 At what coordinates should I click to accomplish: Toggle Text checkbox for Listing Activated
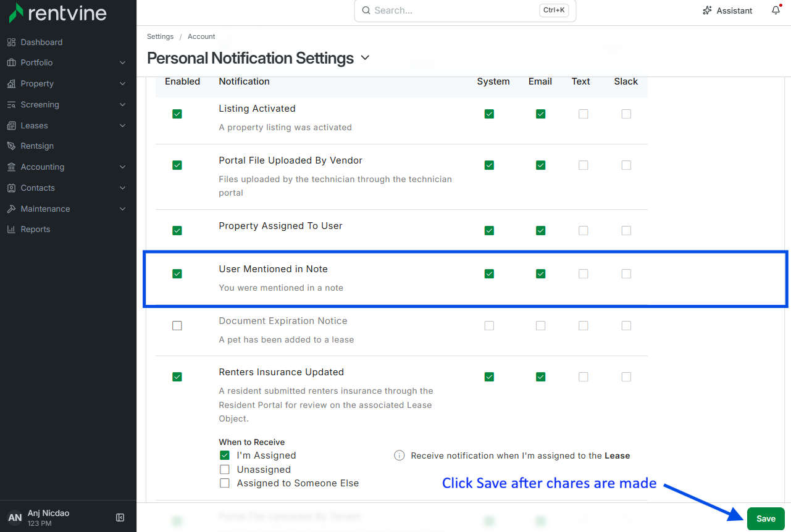click(584, 114)
